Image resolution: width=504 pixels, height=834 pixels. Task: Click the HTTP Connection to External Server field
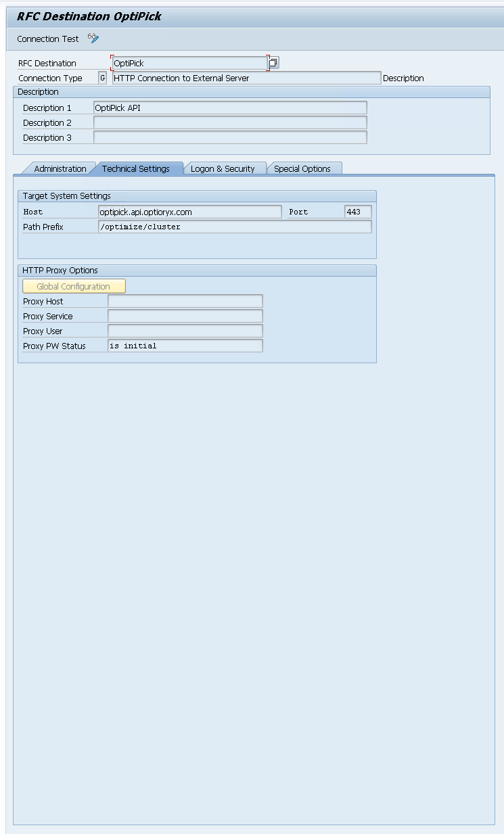[246, 78]
